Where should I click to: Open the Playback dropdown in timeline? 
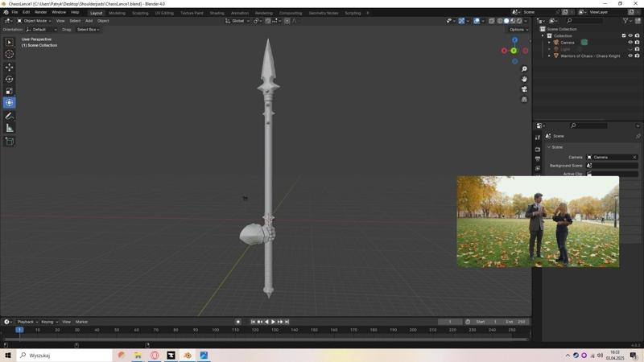[27, 322]
